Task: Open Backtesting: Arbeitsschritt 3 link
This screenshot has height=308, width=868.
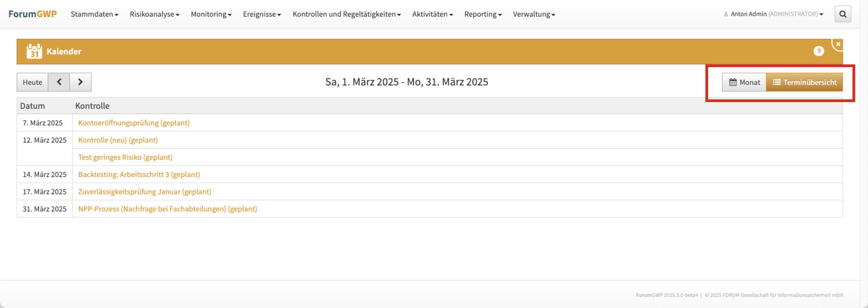Action: pos(139,174)
